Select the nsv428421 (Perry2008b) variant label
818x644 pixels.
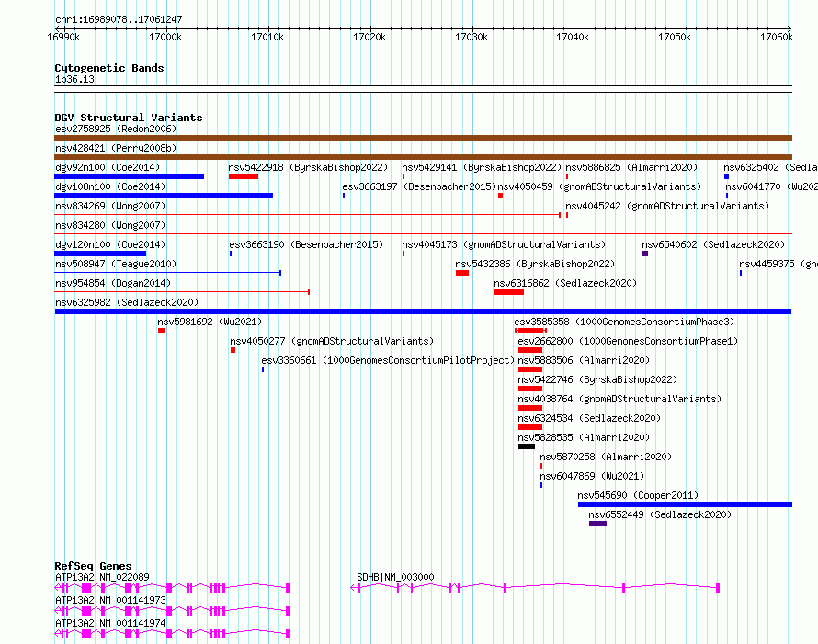[x=116, y=148]
